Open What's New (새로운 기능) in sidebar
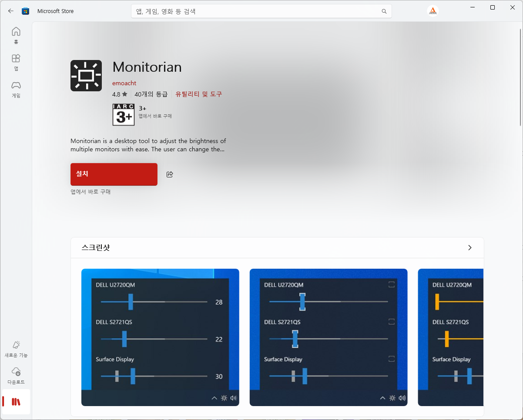 tap(16, 349)
